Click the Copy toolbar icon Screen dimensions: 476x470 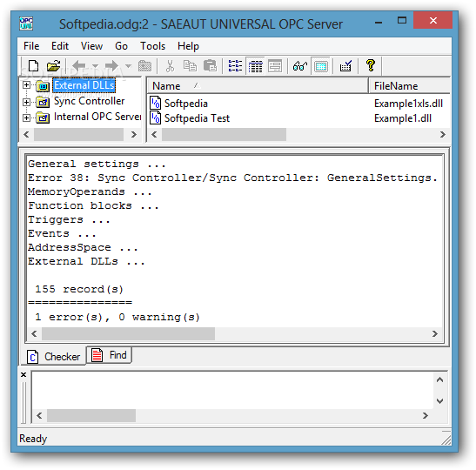click(190, 65)
